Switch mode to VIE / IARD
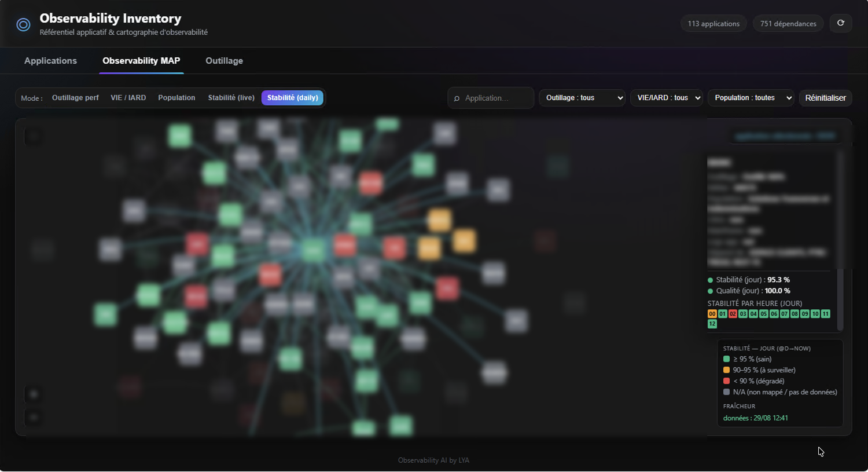This screenshot has width=868, height=472. pyautogui.click(x=128, y=98)
